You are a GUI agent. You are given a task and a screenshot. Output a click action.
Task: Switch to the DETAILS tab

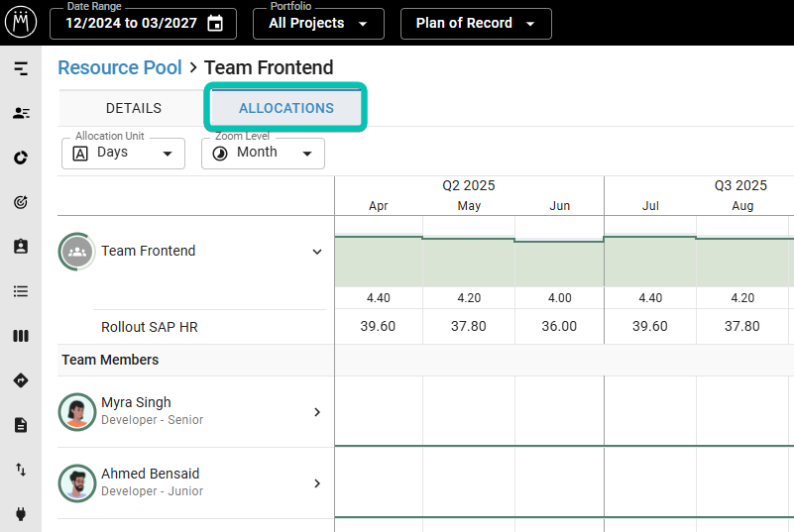tap(134, 108)
